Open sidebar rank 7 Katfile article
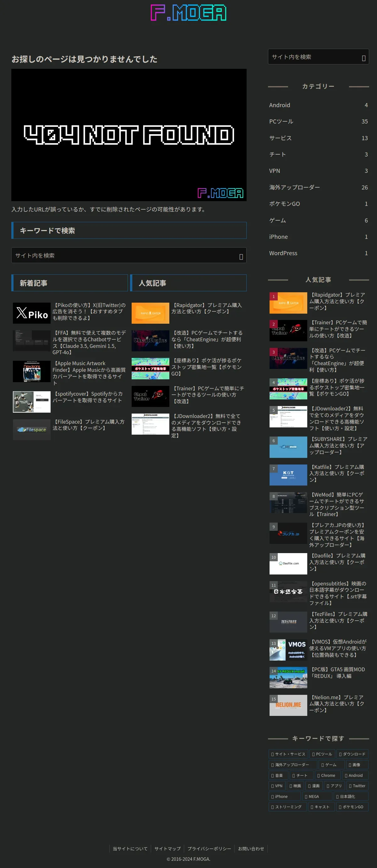The width and height of the screenshot is (377, 868). pyautogui.click(x=318, y=475)
